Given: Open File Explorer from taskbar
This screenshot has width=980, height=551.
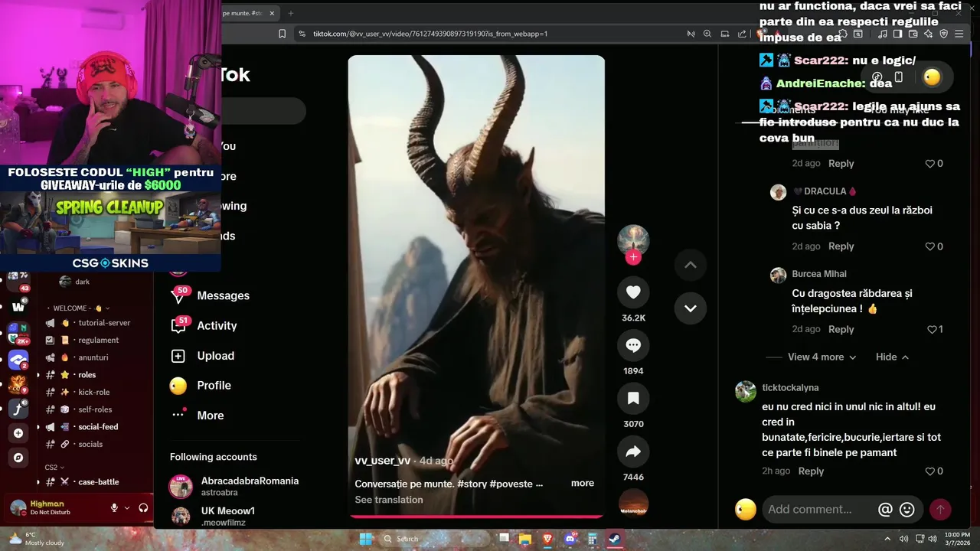Looking at the screenshot, I should (x=525, y=539).
